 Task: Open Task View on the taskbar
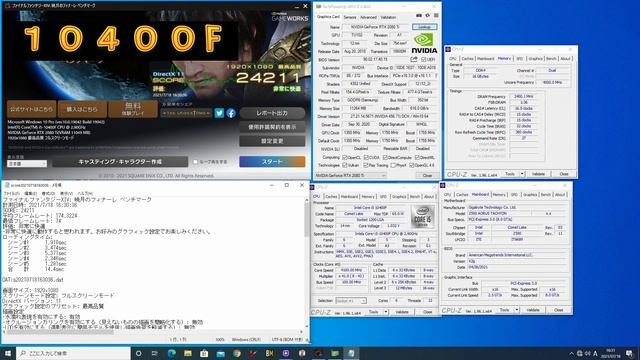click(x=155, y=353)
